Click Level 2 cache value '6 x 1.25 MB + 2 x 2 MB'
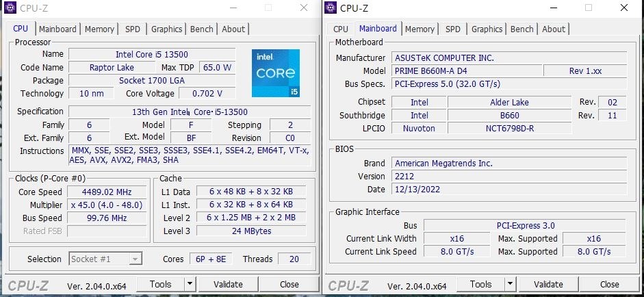644x297 pixels. (251, 218)
